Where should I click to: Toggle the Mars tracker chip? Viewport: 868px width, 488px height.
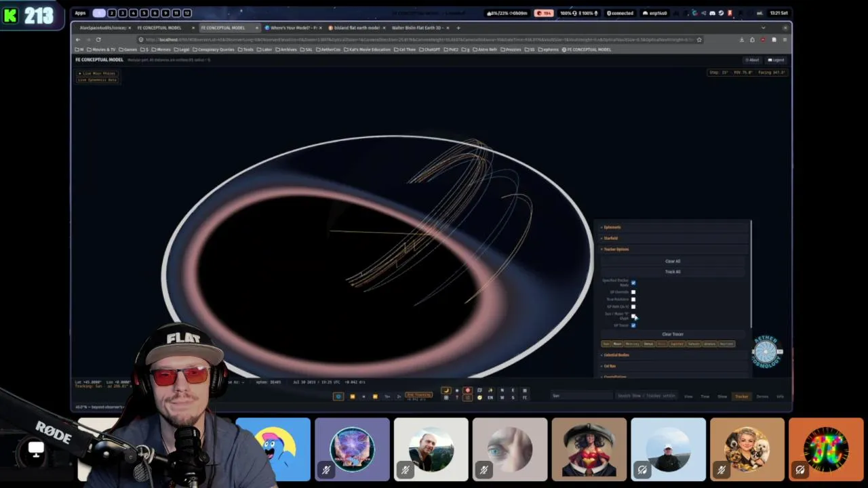point(662,344)
